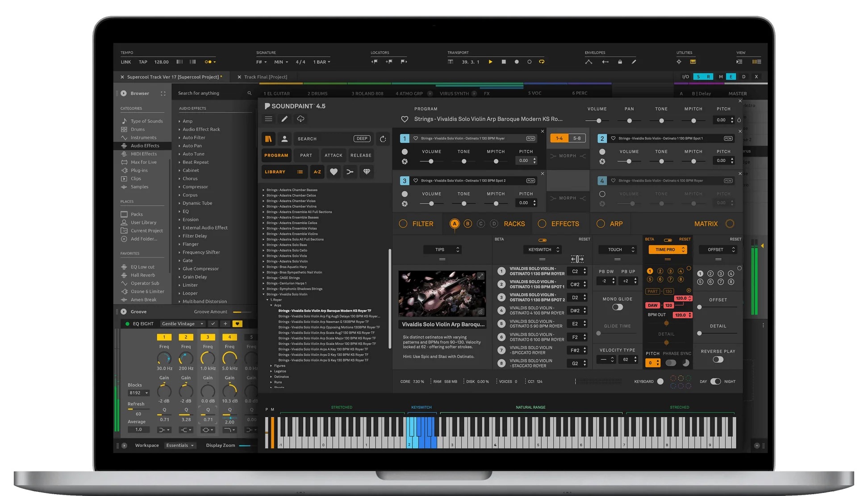This screenshot has height=496, width=868.
Task: Switch the Mono Glide toggle
Action: tap(618, 307)
